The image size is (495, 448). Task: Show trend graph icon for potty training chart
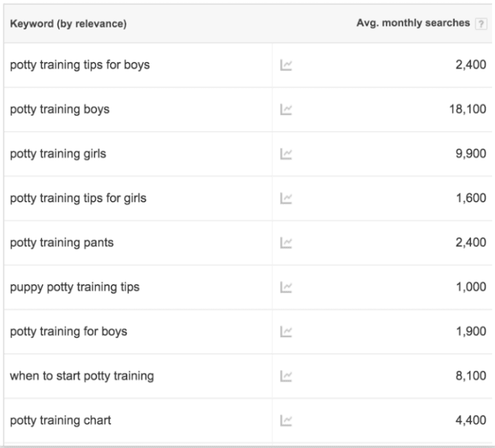286,421
